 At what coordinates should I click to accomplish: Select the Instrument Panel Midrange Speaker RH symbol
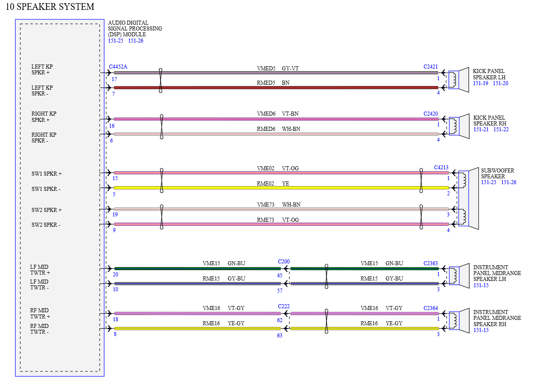459,320
